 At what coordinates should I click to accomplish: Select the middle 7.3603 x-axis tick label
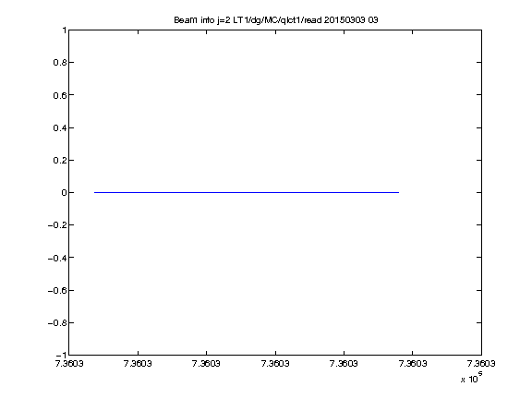[x=275, y=364]
